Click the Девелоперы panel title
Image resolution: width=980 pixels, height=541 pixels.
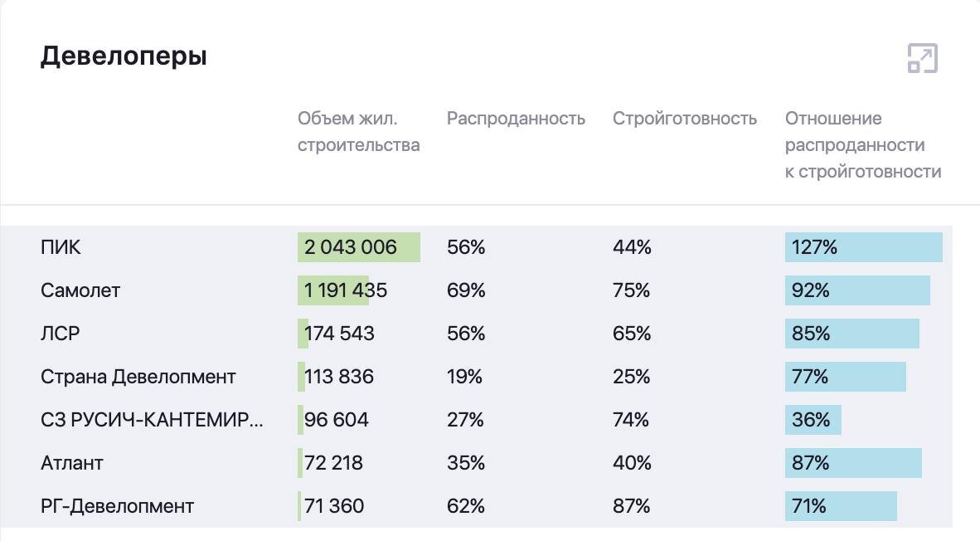point(124,56)
